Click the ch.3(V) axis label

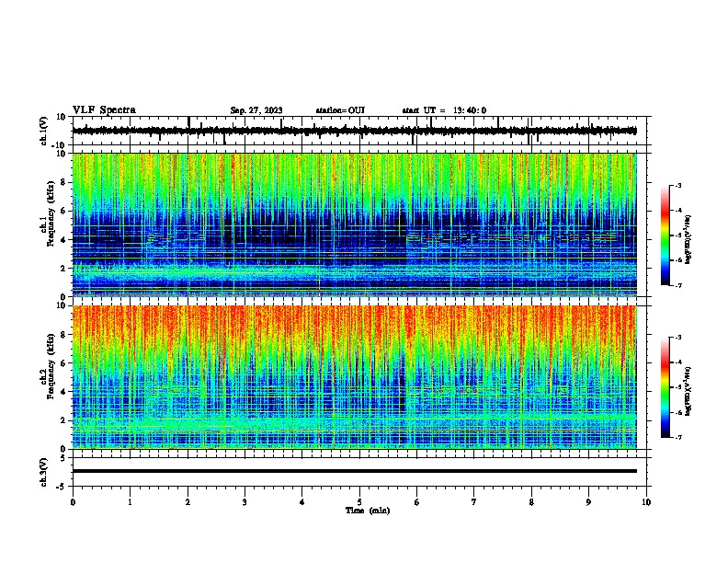point(44,472)
